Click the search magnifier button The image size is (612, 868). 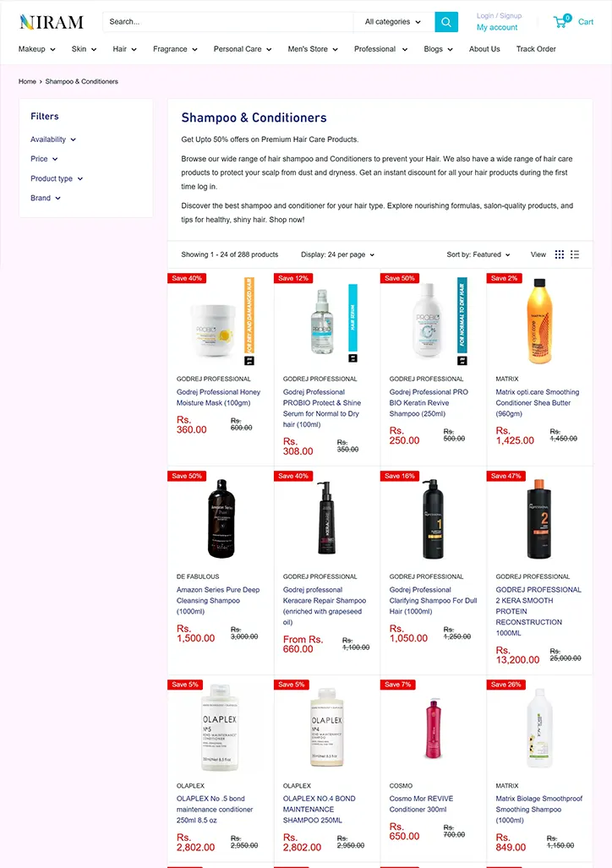pos(445,22)
